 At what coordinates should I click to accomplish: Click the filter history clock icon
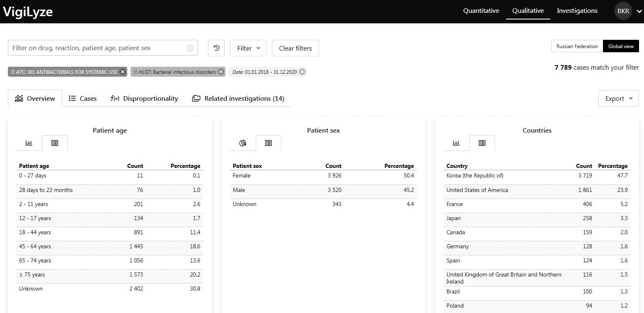coord(216,48)
